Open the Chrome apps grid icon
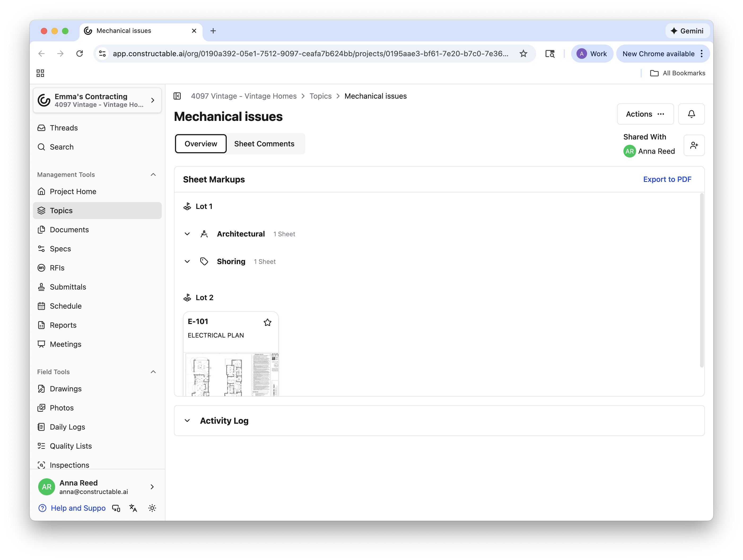Viewport: 743px width, 560px height. 40,73
